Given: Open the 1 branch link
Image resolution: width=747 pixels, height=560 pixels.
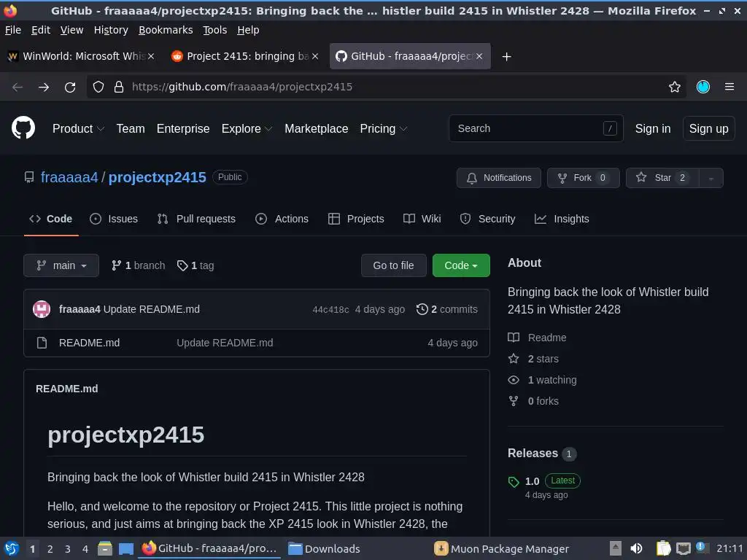Looking at the screenshot, I should pos(138,265).
